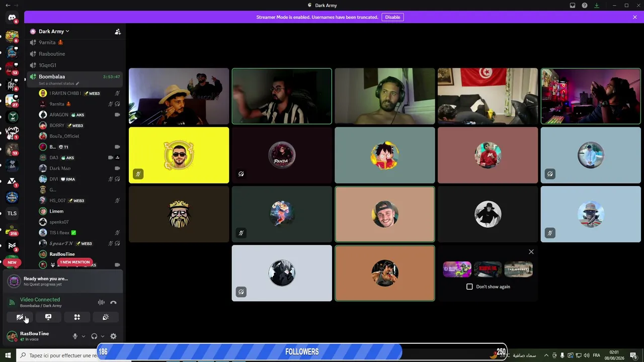
Task: Open the help question mark icon
Action: coord(585,6)
